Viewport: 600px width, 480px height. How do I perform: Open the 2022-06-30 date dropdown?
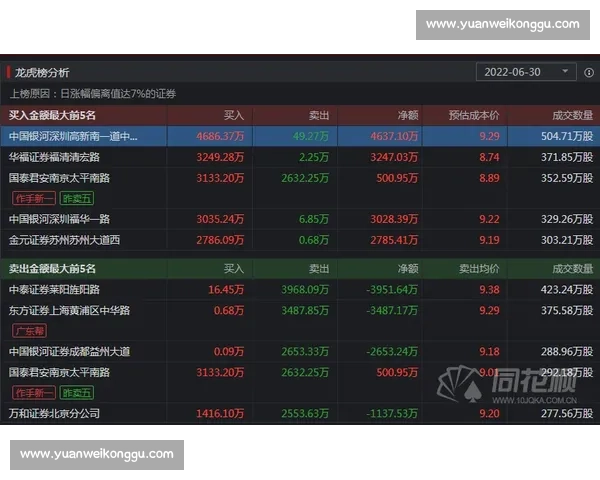coord(526,72)
